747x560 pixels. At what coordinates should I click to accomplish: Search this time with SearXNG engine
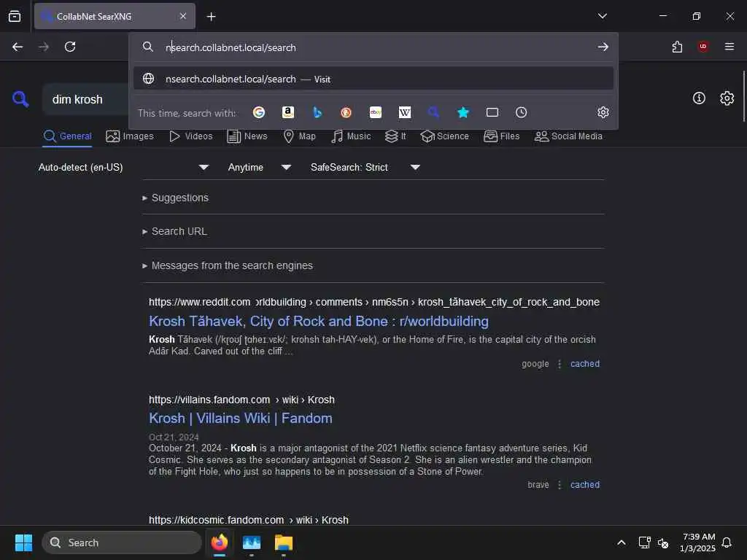(x=433, y=112)
